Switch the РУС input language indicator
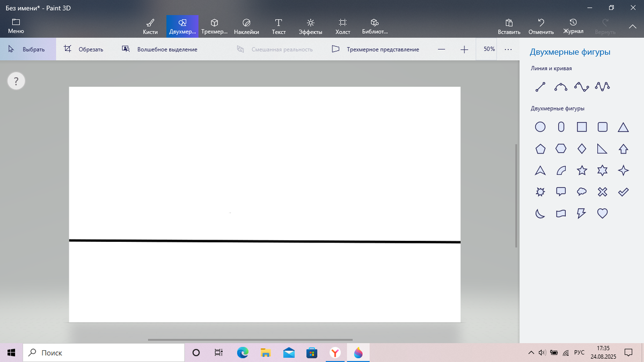The width and height of the screenshot is (644, 362). click(579, 352)
